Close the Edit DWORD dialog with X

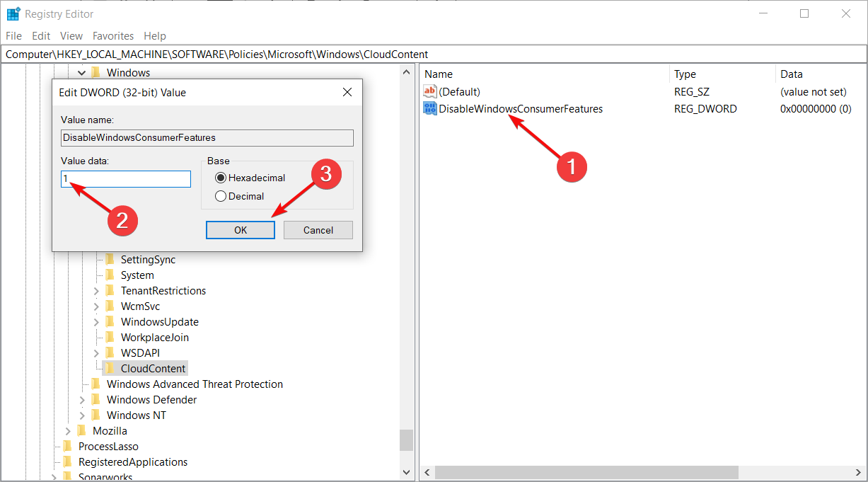[x=347, y=92]
